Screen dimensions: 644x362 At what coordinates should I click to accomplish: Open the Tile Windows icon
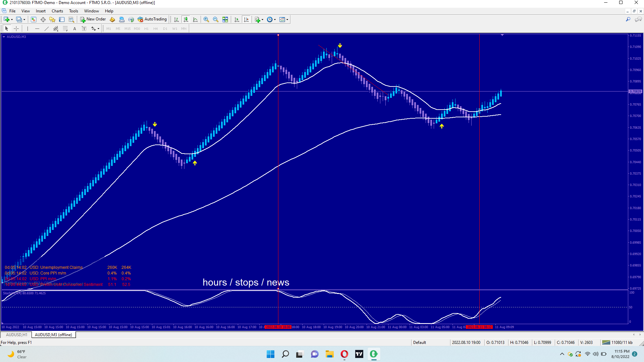tap(225, 19)
